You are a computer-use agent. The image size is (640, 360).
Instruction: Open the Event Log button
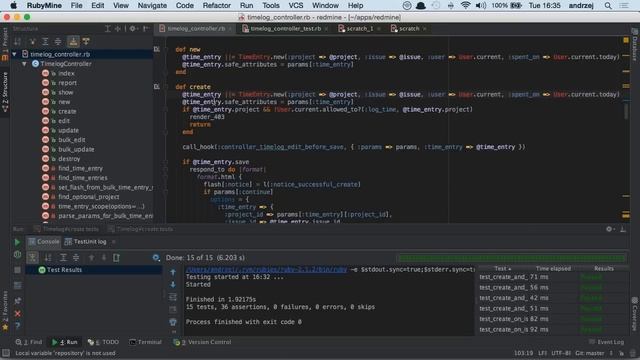pyautogui.click(x=607, y=342)
